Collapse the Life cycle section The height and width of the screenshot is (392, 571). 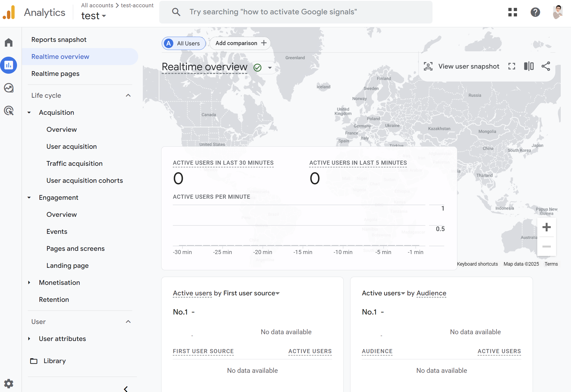[x=128, y=96]
